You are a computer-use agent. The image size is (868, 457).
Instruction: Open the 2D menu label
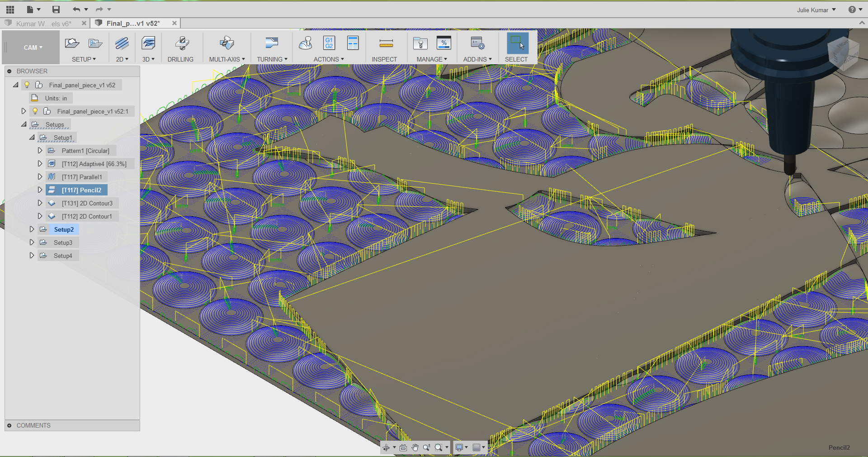click(122, 59)
